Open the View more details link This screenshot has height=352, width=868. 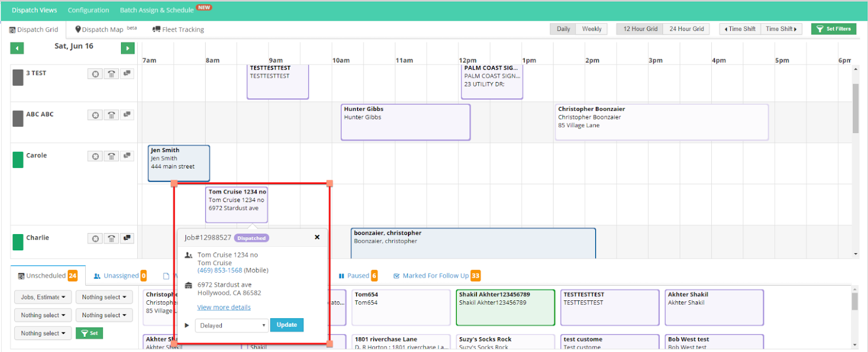tap(224, 307)
